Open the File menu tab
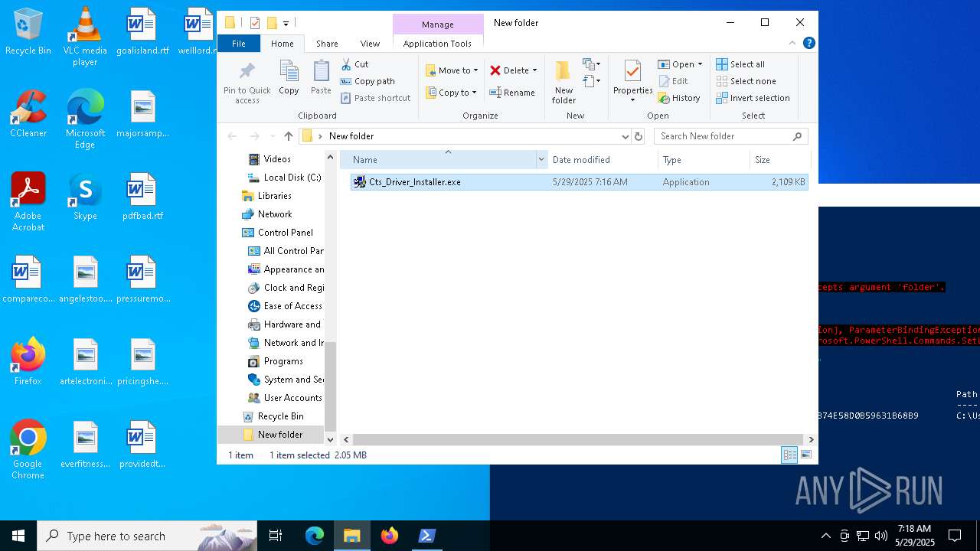This screenshot has height=551, width=980. click(x=239, y=44)
